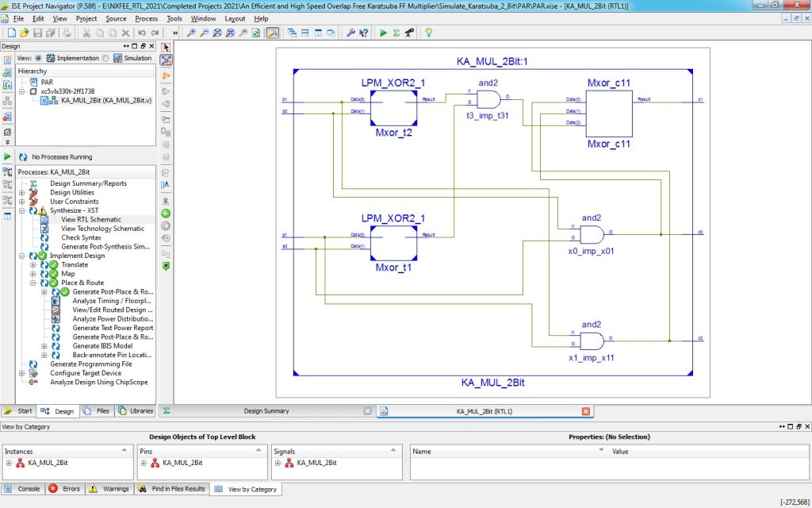Open the Process menu

pyautogui.click(x=147, y=18)
